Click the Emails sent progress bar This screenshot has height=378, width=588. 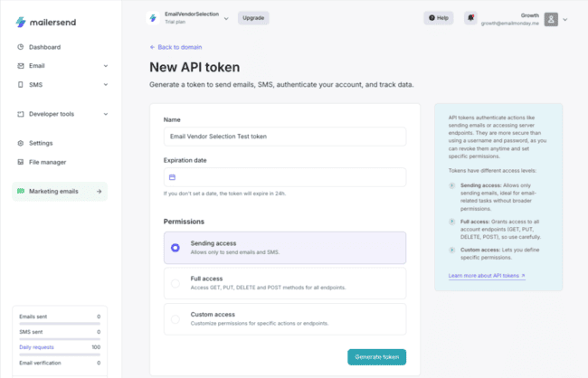pos(60,323)
